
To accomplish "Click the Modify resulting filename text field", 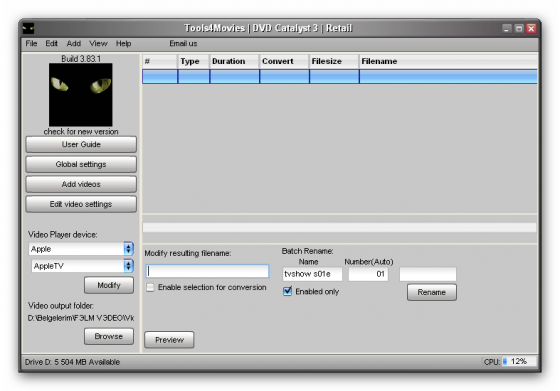I will pyautogui.click(x=207, y=271).
